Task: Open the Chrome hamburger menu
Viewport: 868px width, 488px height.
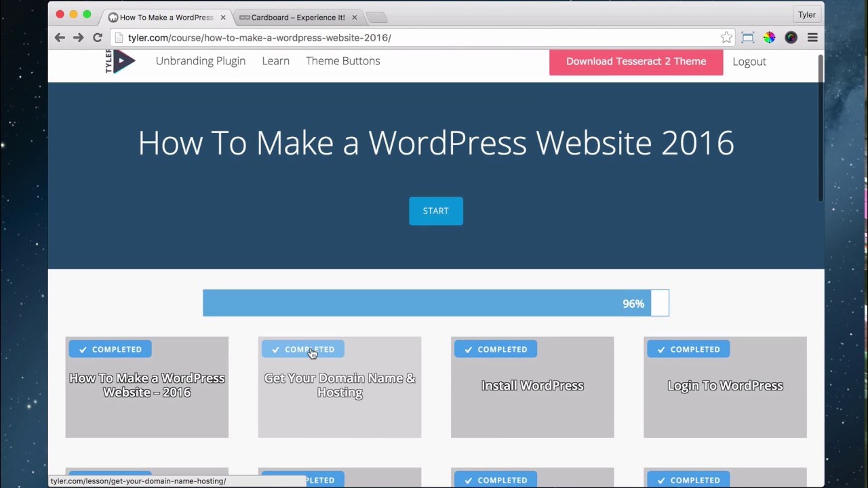Action: click(x=812, y=38)
